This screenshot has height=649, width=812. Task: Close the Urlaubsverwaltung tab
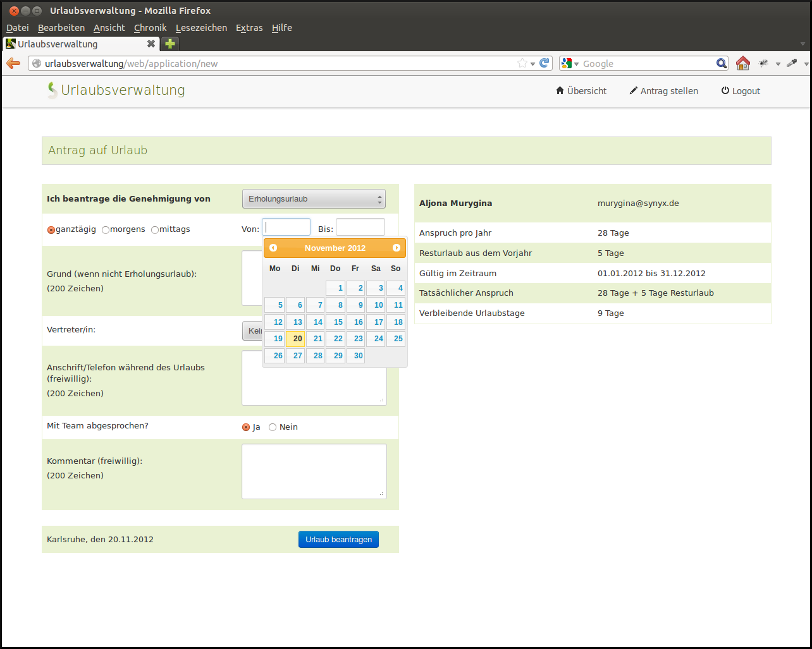(151, 44)
